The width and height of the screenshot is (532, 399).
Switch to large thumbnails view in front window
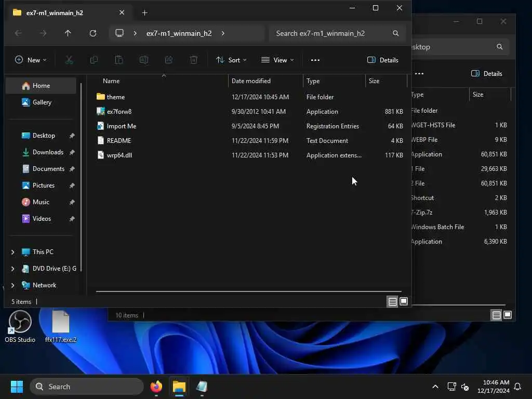[x=404, y=302]
